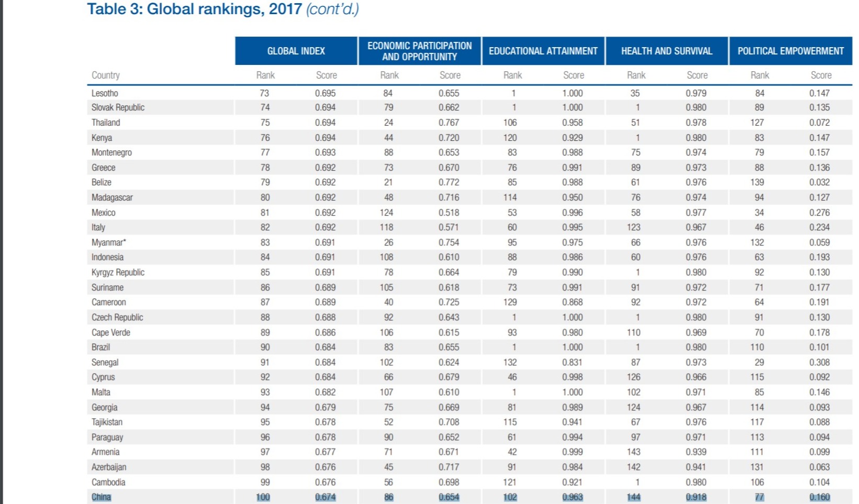Select the EDUCATIONAL ATTAINMENT column header

pyautogui.click(x=543, y=51)
